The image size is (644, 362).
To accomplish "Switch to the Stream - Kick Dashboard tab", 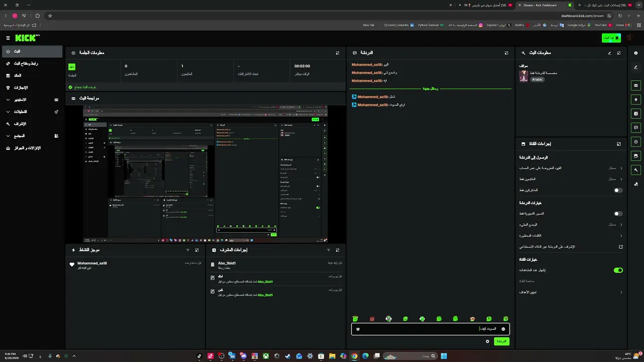I will pyautogui.click(x=545, y=5).
